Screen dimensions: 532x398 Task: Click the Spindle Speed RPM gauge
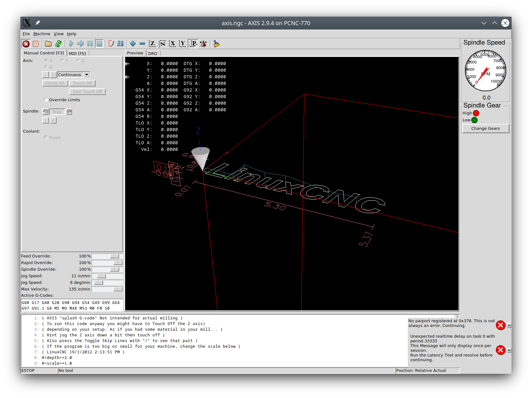485,71
